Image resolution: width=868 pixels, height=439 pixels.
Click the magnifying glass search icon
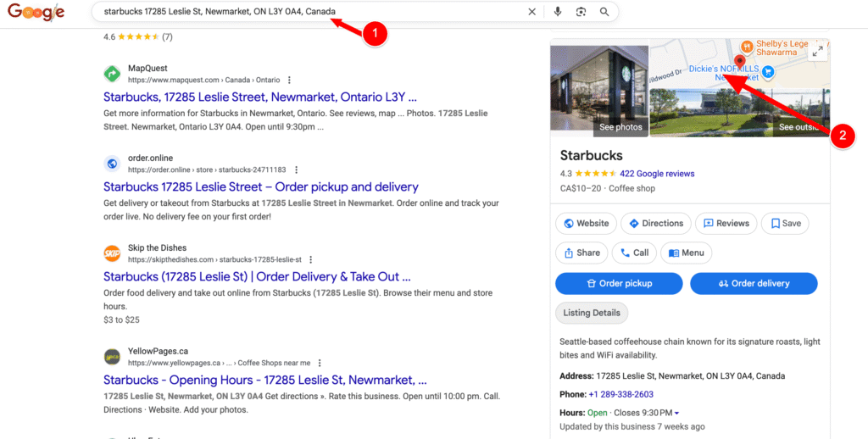604,12
